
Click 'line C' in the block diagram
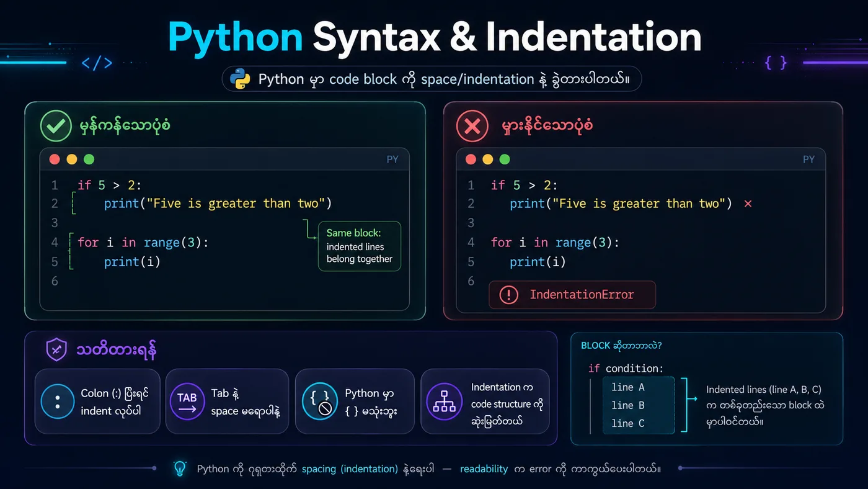click(x=627, y=423)
